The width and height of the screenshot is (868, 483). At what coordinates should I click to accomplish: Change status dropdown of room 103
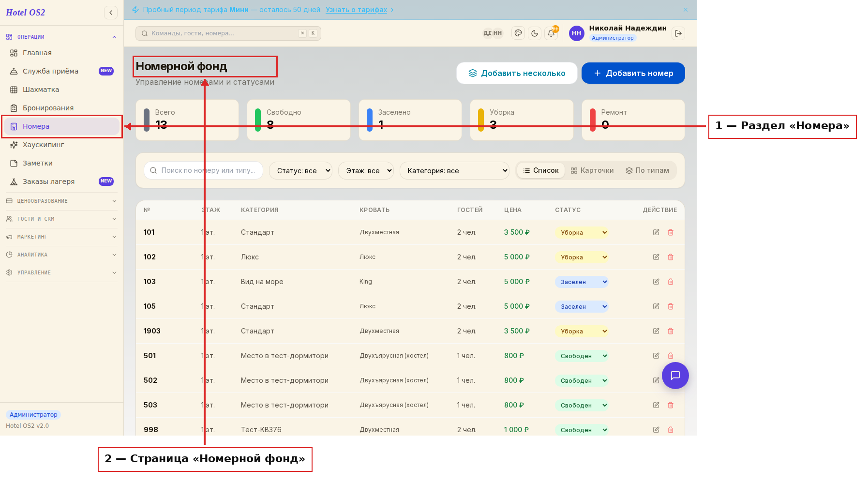click(582, 282)
